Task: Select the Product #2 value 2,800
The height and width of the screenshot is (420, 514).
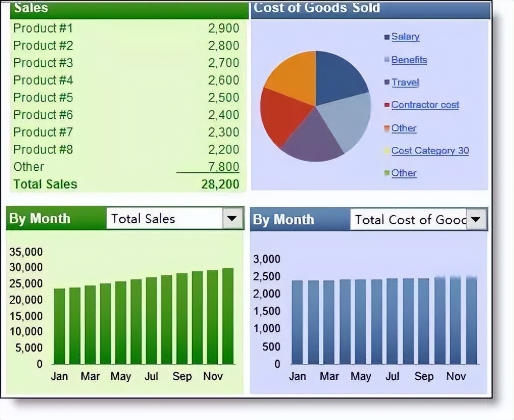Action: [x=223, y=45]
